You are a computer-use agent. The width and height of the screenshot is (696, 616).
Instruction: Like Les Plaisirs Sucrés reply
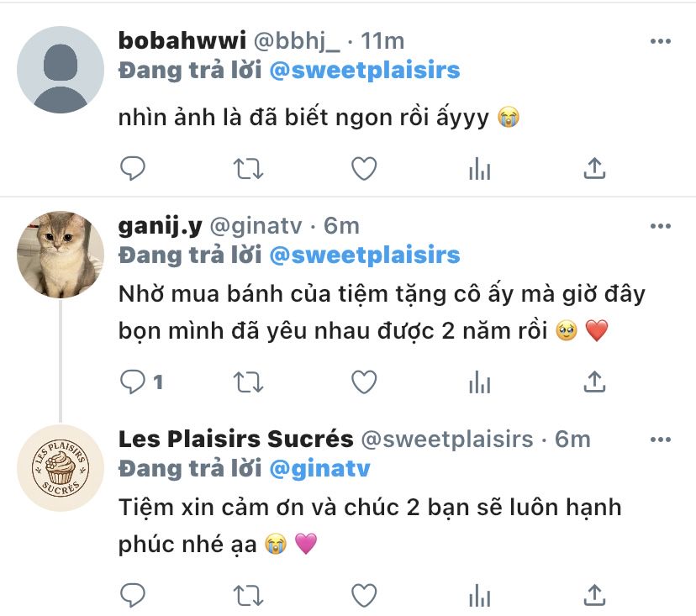click(363, 596)
